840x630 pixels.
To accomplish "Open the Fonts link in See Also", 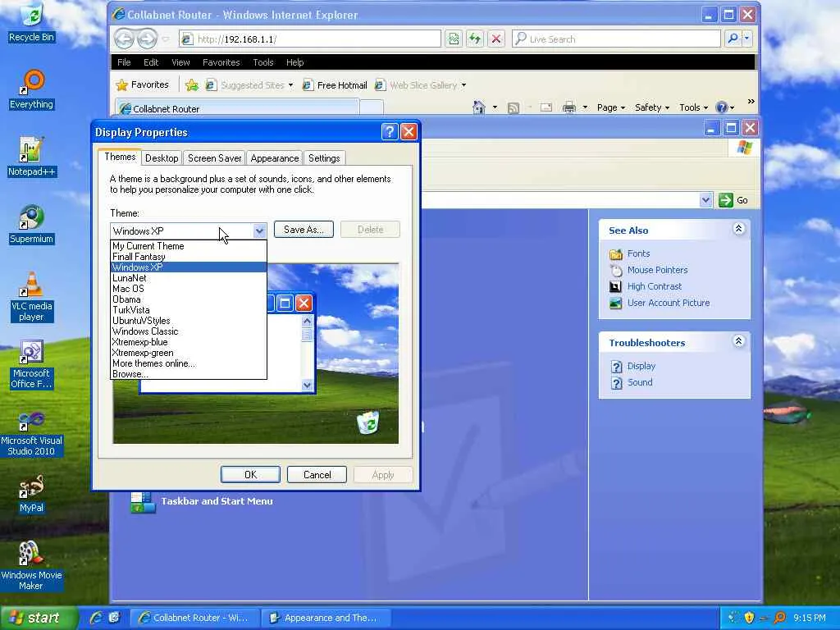I will (x=638, y=253).
